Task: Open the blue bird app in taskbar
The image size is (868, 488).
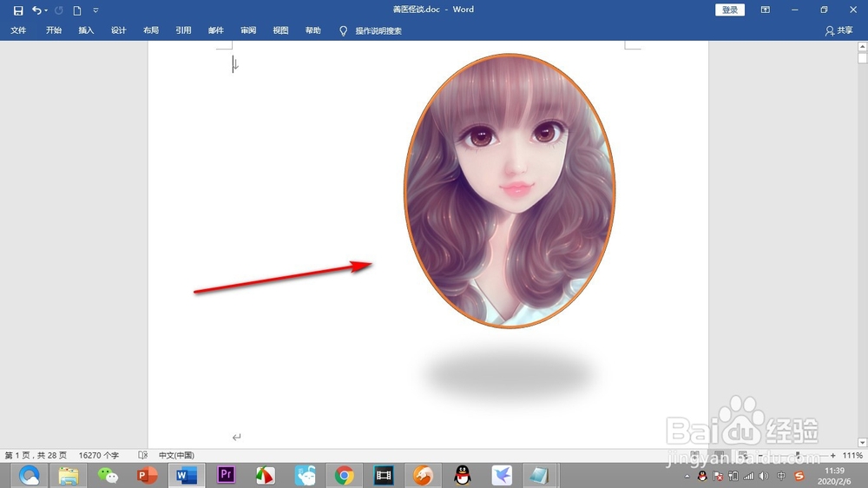Action: click(x=502, y=475)
